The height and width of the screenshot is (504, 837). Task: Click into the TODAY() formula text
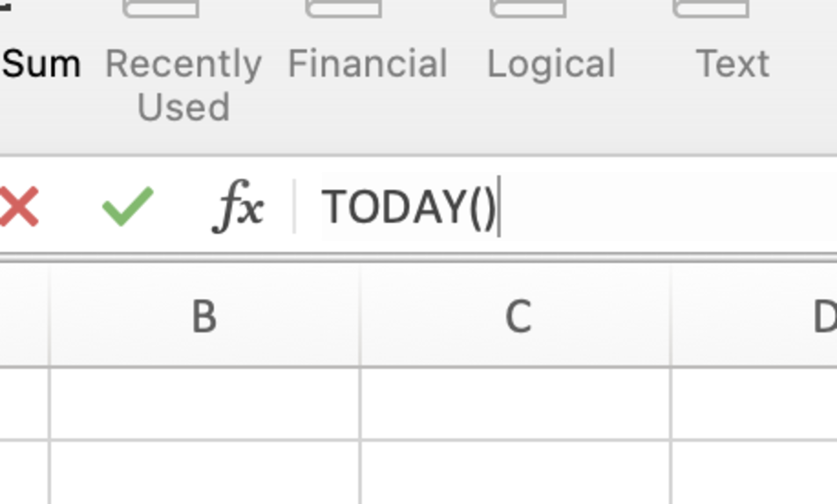coord(409,207)
